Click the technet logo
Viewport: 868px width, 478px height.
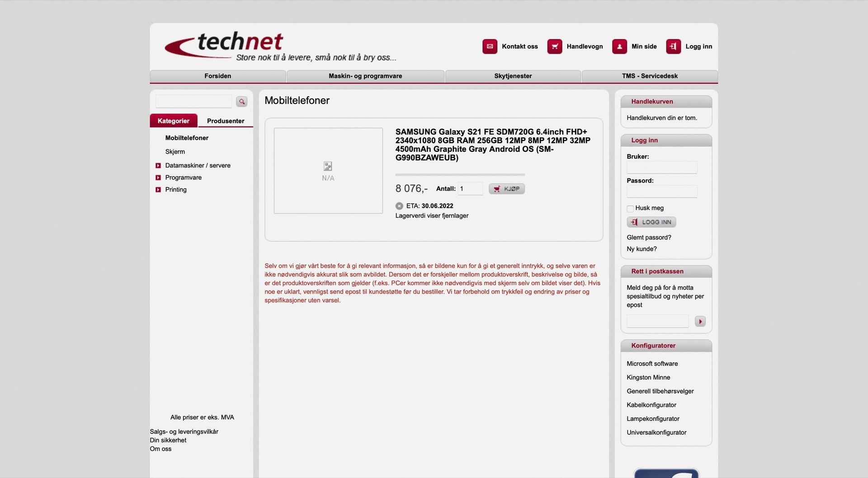pyautogui.click(x=280, y=47)
